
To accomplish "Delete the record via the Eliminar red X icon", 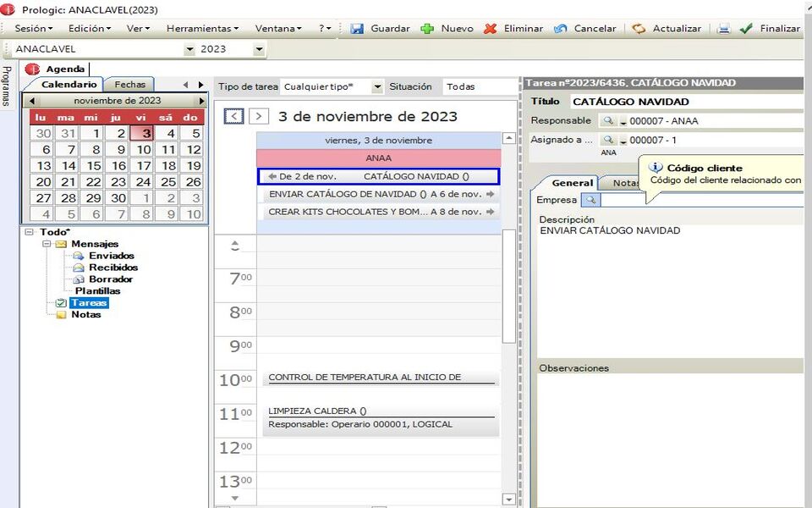I will 489,28.
